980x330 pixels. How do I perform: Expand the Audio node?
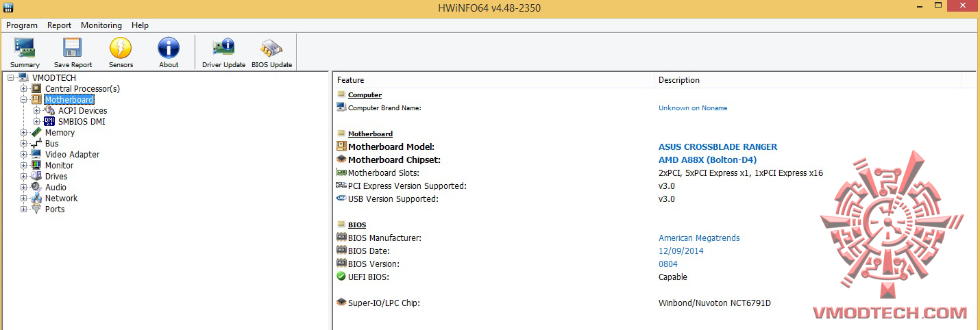[x=24, y=187]
